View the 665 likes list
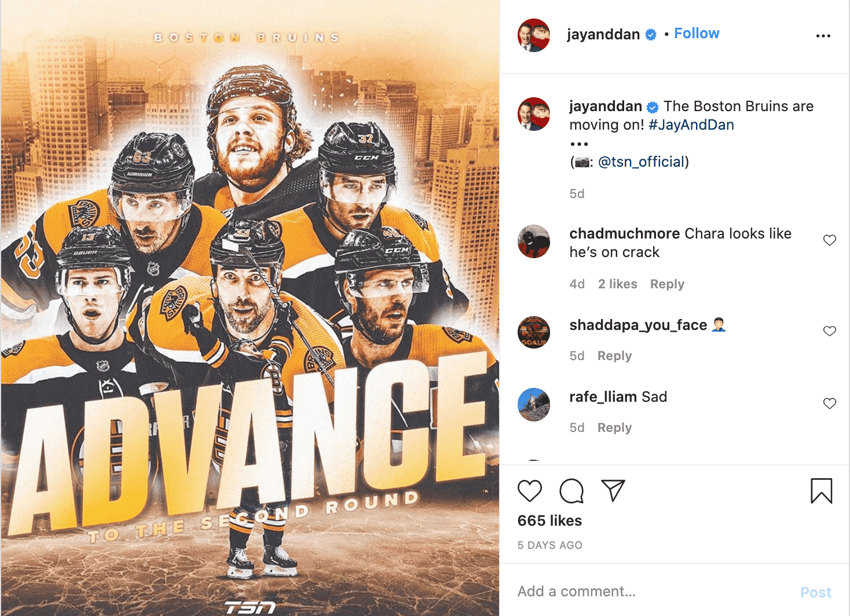Screen dimensions: 850x616 click(x=549, y=521)
